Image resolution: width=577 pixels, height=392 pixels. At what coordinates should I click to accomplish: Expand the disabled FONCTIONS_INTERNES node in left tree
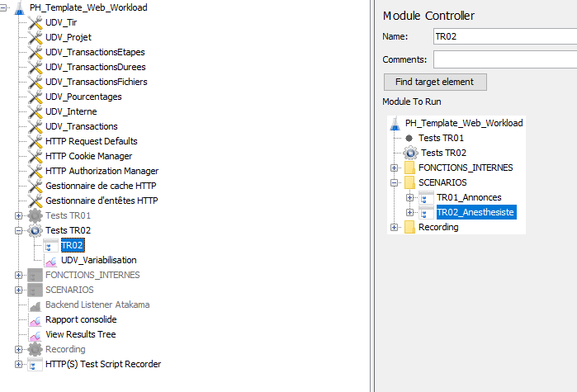(x=18, y=275)
